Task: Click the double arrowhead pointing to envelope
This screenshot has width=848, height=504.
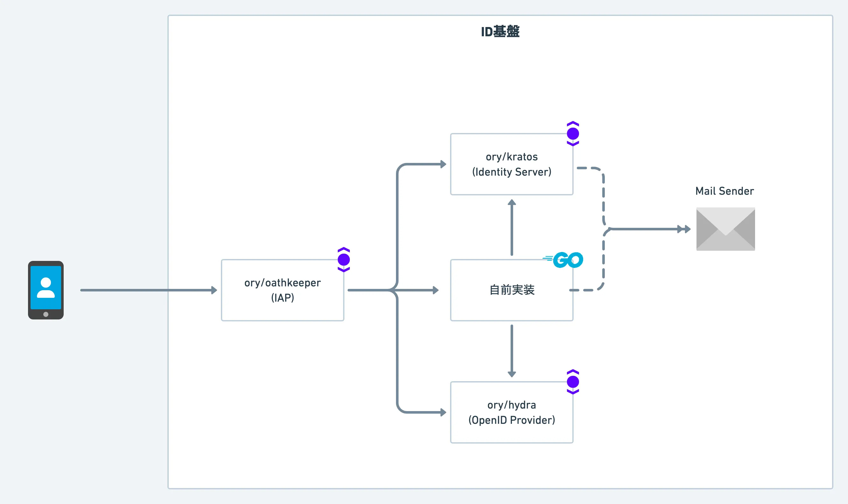Action: pos(683,229)
